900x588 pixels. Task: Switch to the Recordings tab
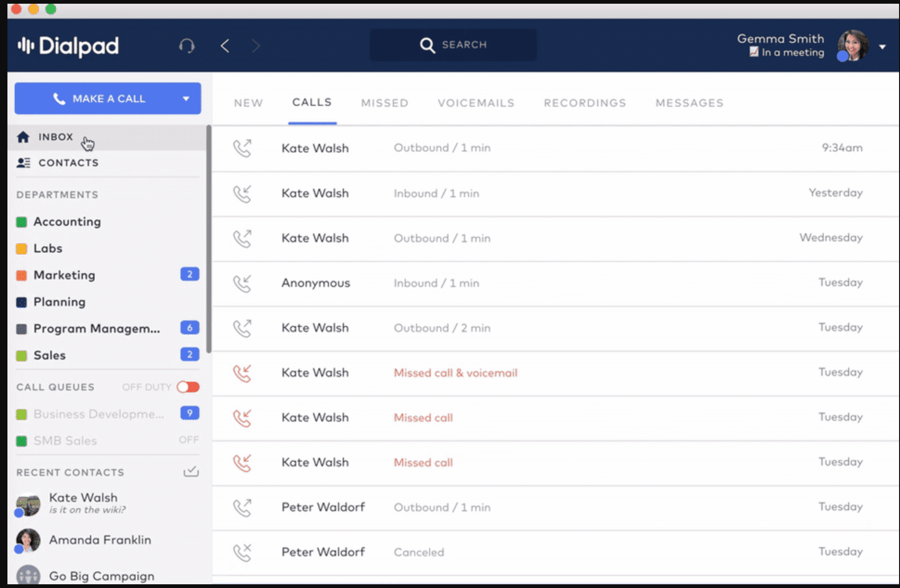(x=585, y=103)
